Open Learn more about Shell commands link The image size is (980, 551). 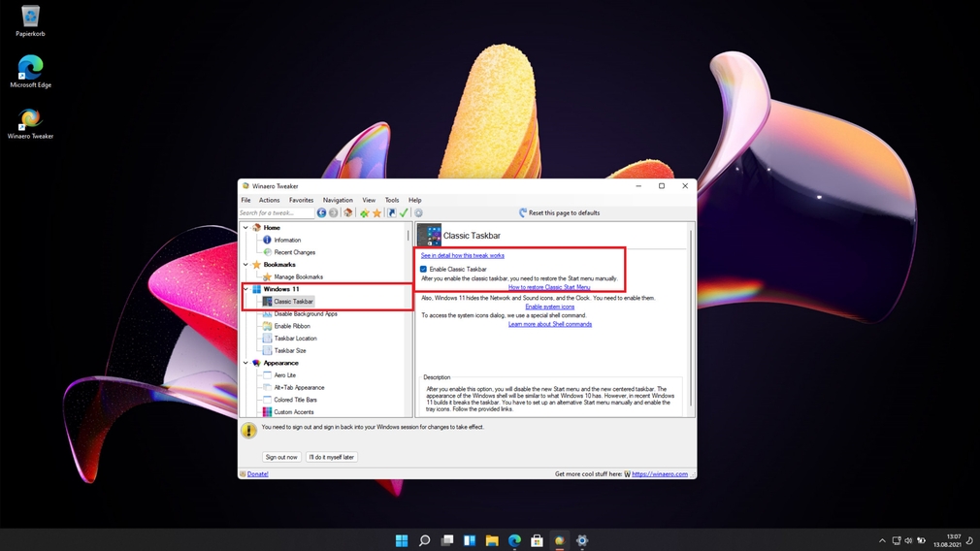(550, 324)
